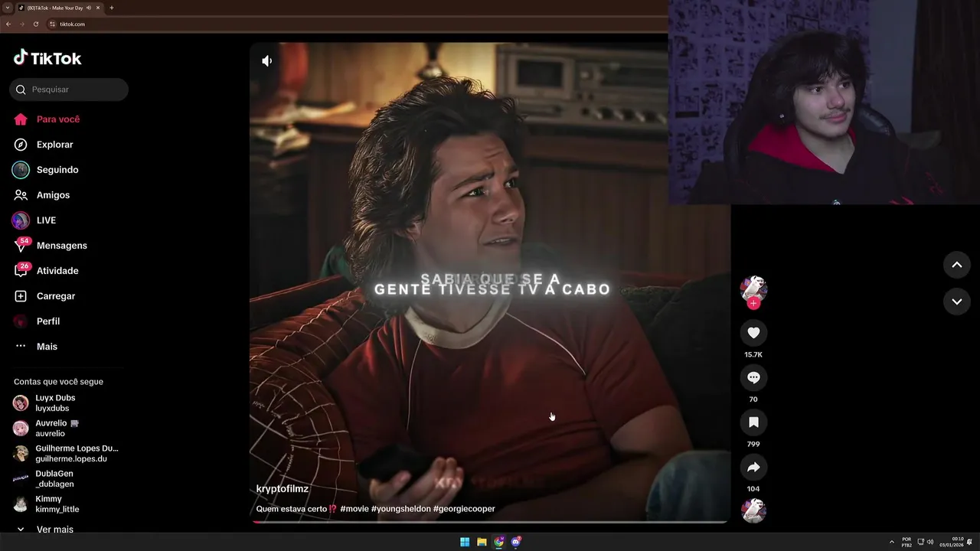
Task: Open the Carregar upload page
Action: tap(56, 296)
